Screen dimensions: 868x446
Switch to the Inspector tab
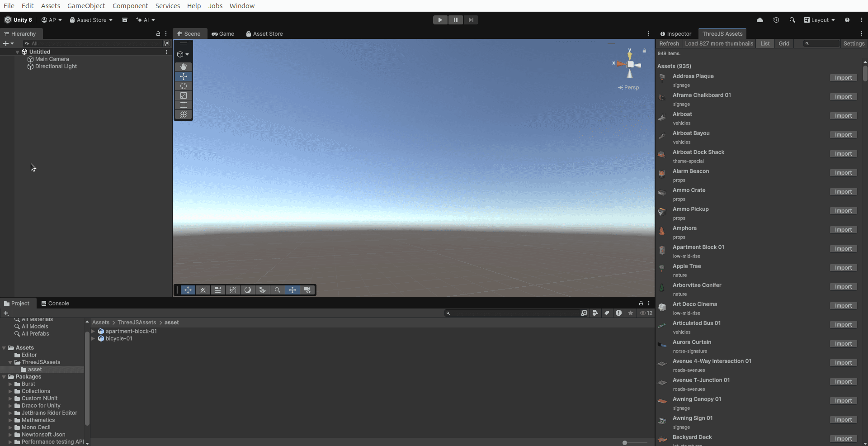pyautogui.click(x=676, y=34)
